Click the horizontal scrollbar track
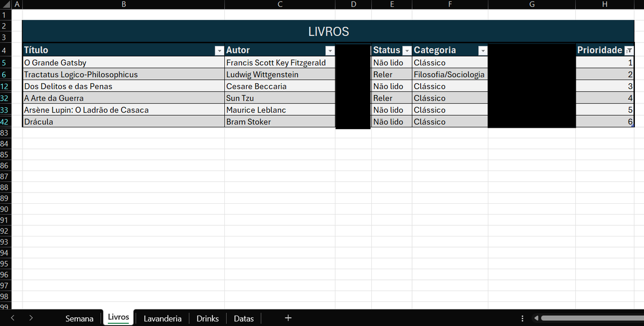Screen dimensions: 644x326 click(592, 318)
